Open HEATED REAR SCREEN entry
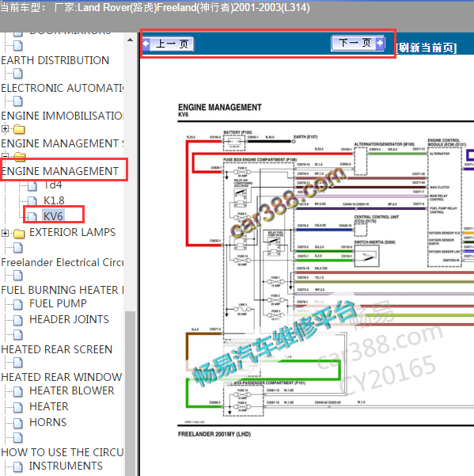The image size is (474, 476). click(x=57, y=349)
